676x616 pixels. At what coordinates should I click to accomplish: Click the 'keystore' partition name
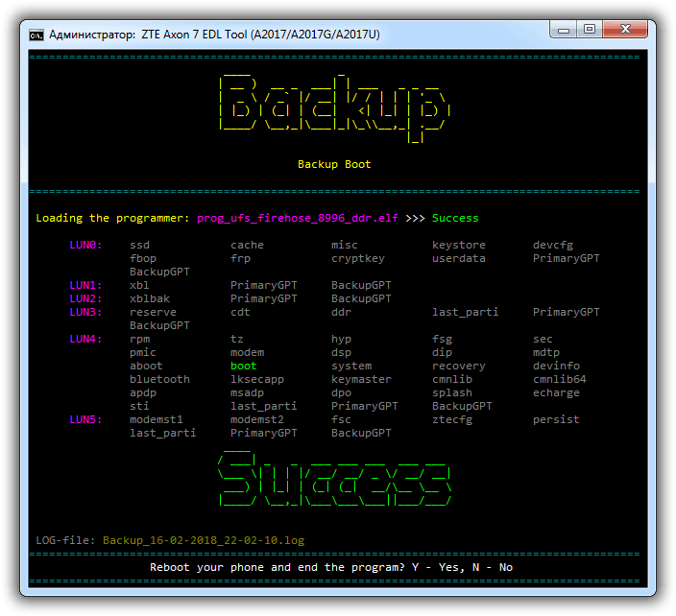click(x=459, y=245)
